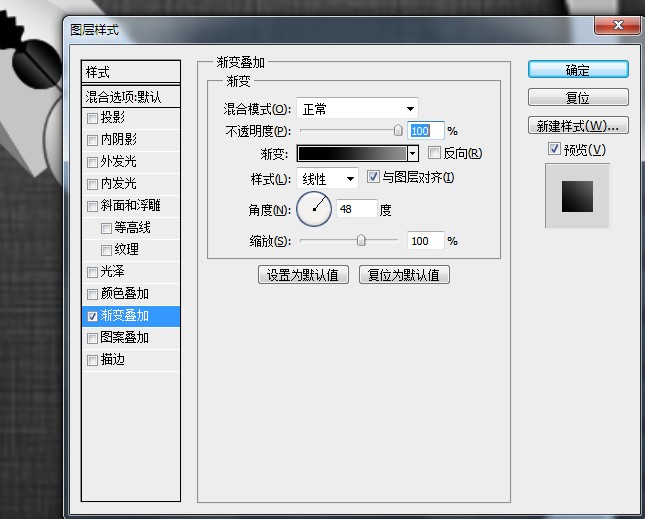Click the 不透明度 value field
This screenshot has width=645, height=519.
(x=425, y=131)
